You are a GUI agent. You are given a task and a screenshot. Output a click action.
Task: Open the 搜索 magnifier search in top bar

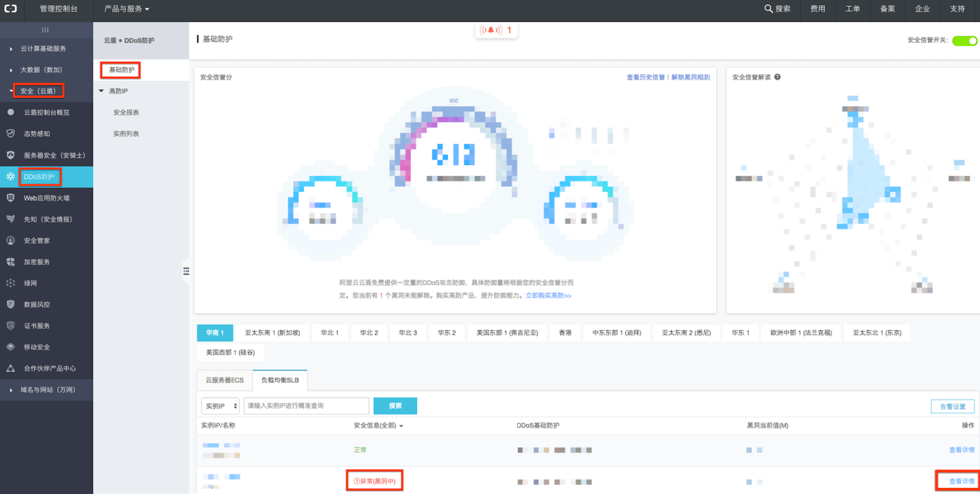point(777,9)
